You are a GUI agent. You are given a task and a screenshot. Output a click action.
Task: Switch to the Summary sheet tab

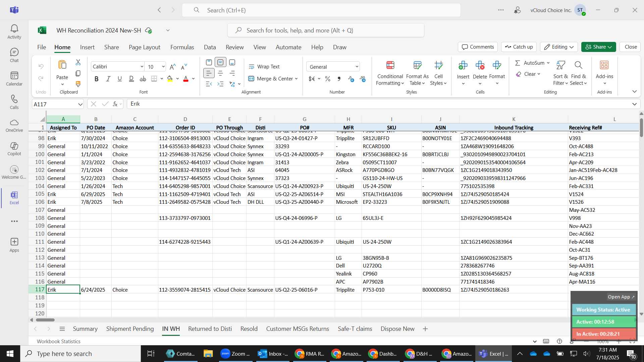coord(85,329)
